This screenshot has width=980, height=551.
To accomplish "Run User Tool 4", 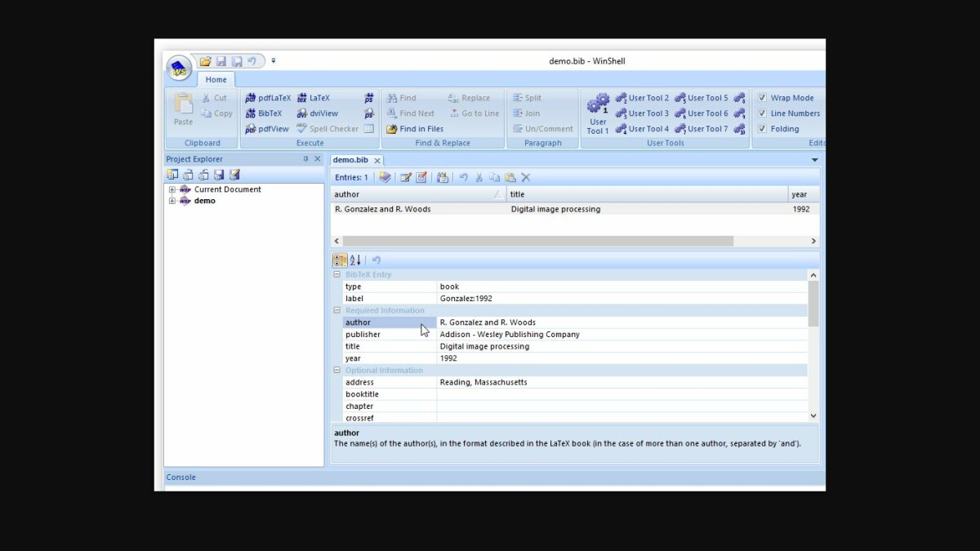I will click(x=642, y=129).
